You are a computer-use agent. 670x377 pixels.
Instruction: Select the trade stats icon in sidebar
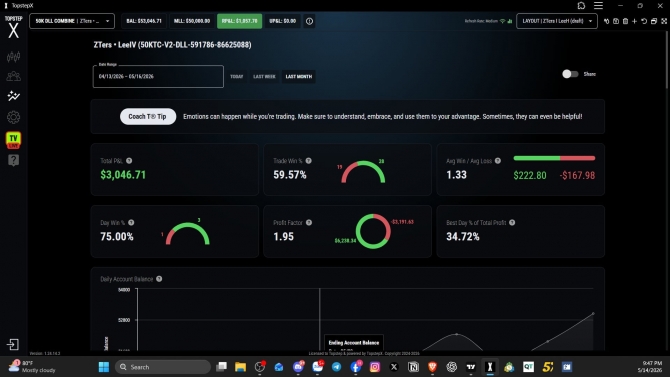click(x=13, y=96)
